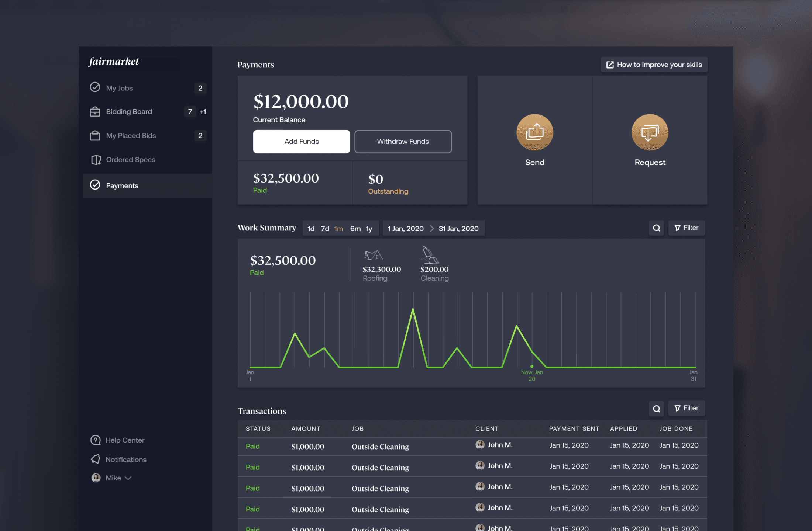Click the Add Funds button
812x531 pixels.
(x=301, y=142)
